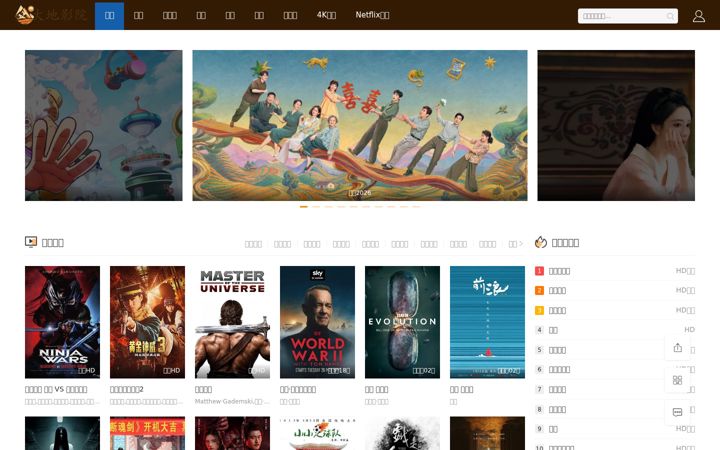Expand the more link with the chevron arrow

coord(516,244)
